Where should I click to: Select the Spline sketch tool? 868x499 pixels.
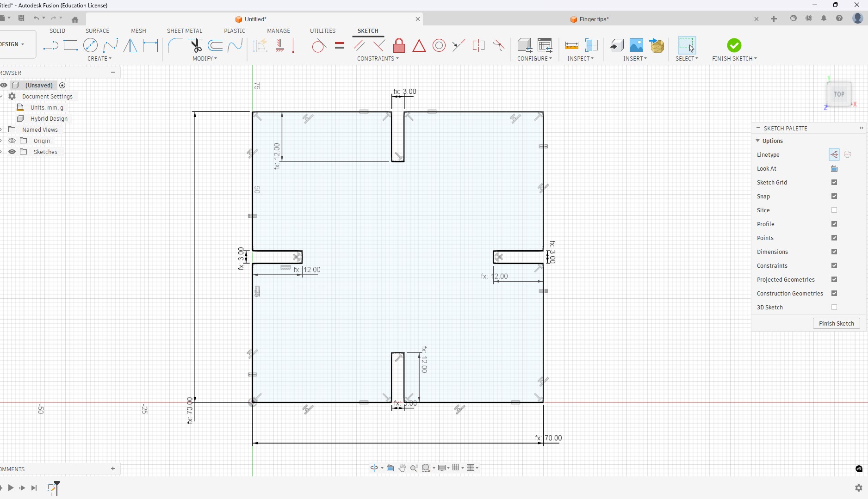[x=111, y=45]
